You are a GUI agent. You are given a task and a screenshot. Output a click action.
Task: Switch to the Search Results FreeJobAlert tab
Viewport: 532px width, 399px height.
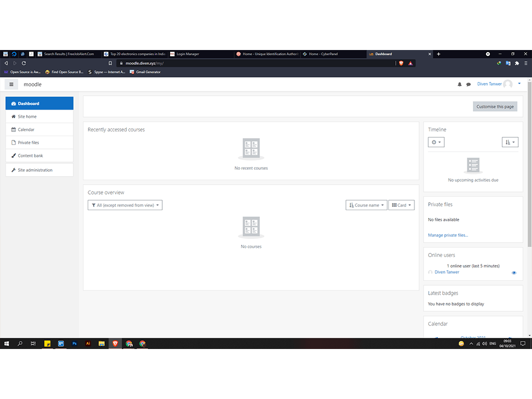point(69,54)
